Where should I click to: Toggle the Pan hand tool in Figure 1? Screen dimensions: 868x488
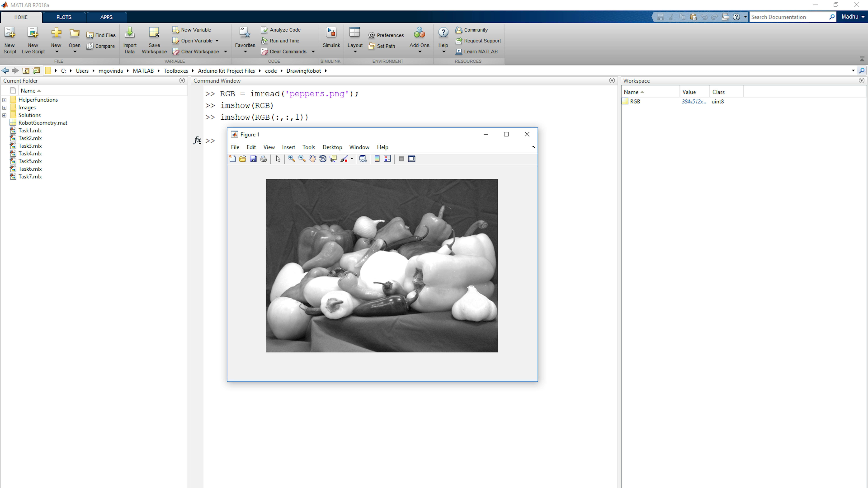(312, 159)
